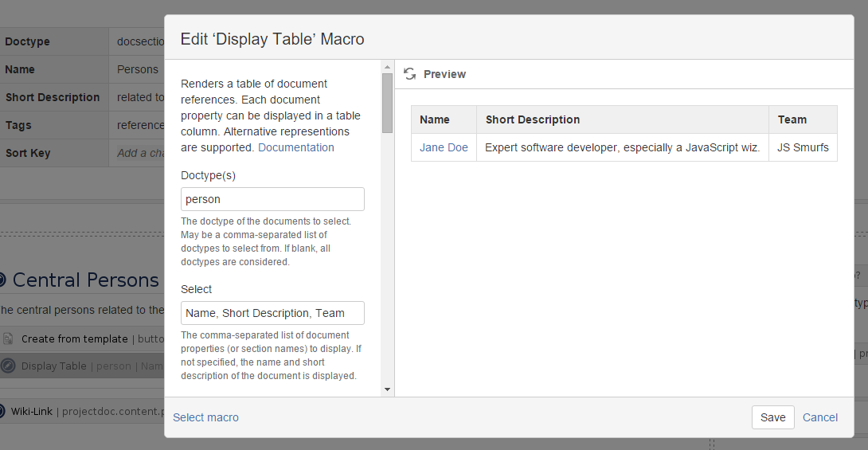Screen dimensions: 868x450
Task: Click the Display Table macro icon
Action: (x=8, y=366)
